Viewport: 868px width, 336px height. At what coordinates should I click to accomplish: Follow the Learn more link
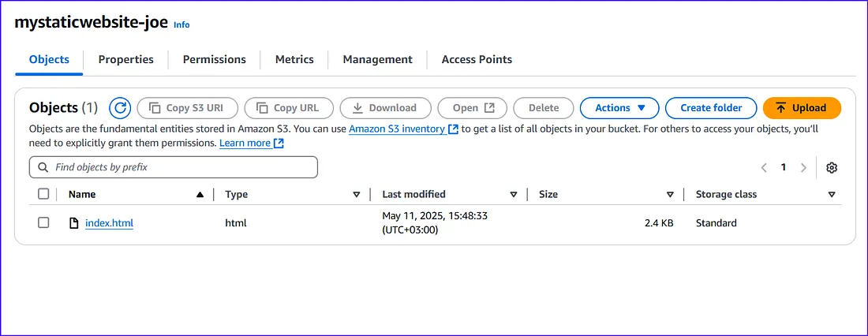pos(252,144)
